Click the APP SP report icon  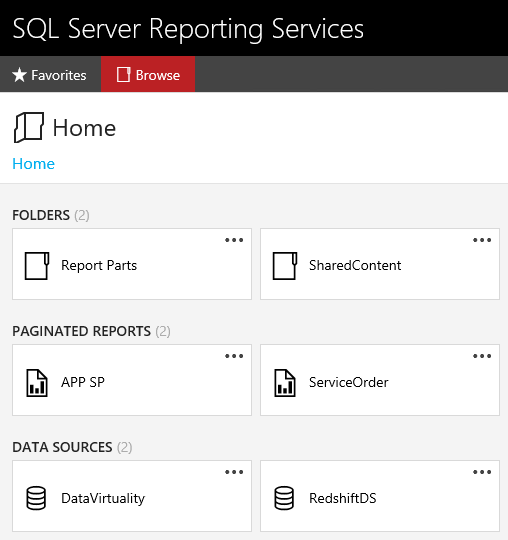pos(37,383)
